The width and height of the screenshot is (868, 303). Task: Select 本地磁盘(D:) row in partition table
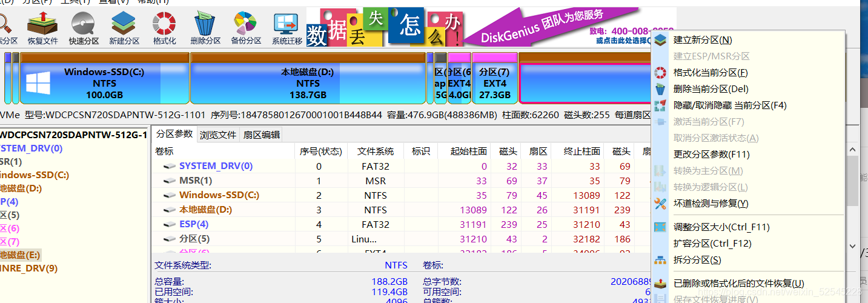(400, 210)
